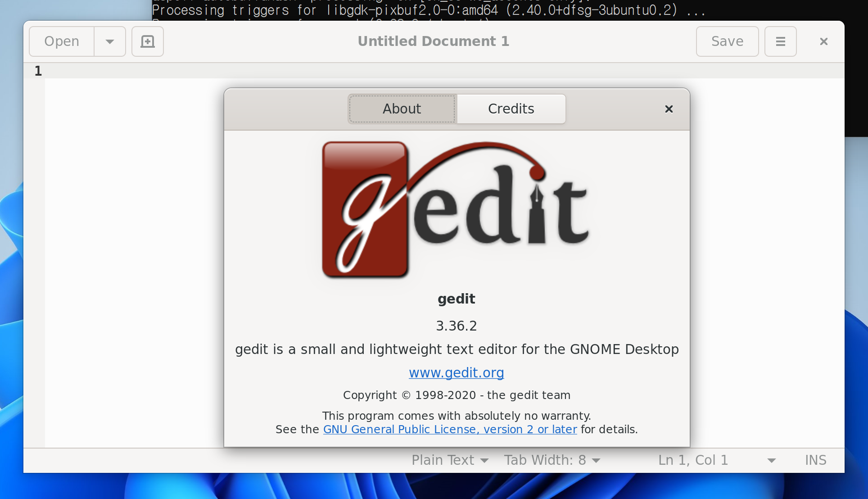This screenshot has width=868, height=499.
Task: Switch to the Credits tab
Action: point(511,109)
